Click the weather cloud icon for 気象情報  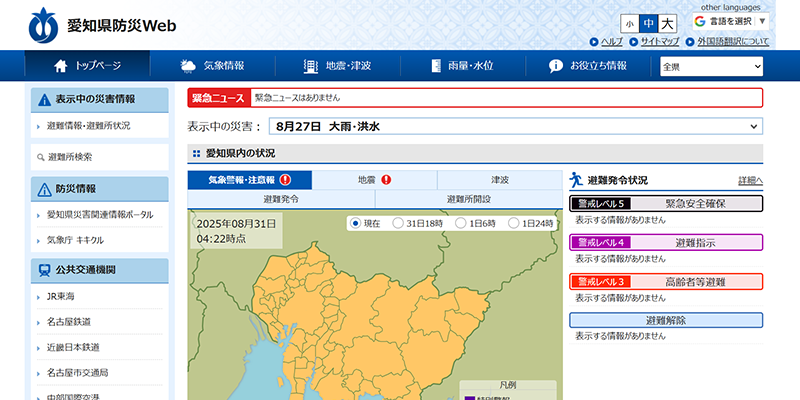(188, 66)
